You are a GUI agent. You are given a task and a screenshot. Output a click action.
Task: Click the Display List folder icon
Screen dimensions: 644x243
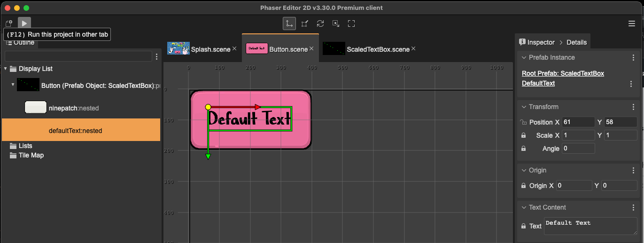(x=13, y=69)
